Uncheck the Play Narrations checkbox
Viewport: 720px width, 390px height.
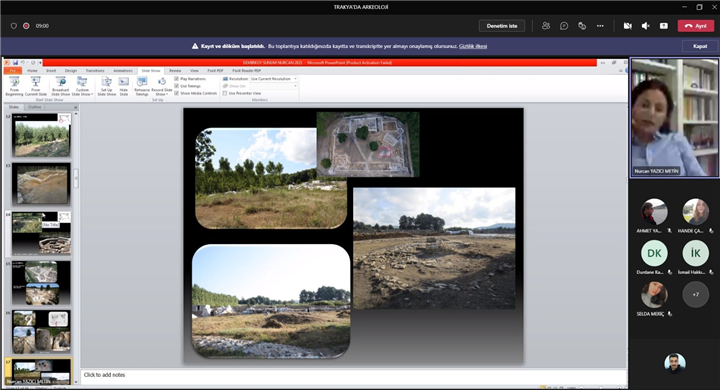pos(177,79)
